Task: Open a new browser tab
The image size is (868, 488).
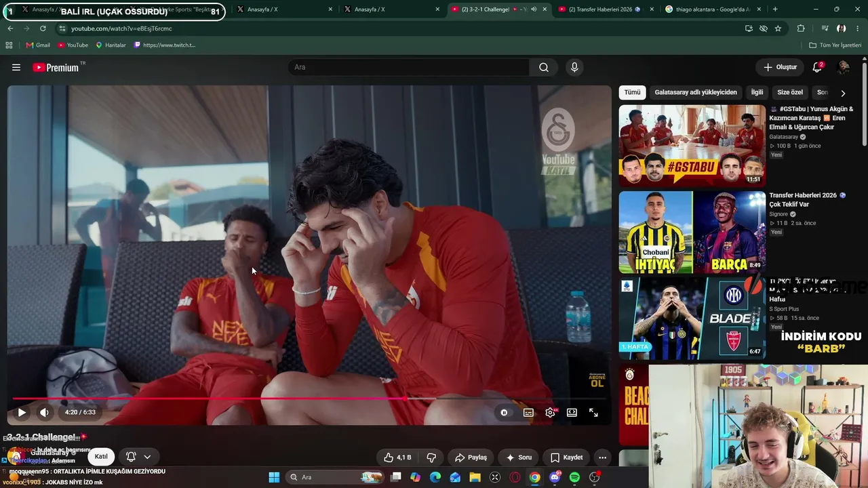Action: click(775, 9)
